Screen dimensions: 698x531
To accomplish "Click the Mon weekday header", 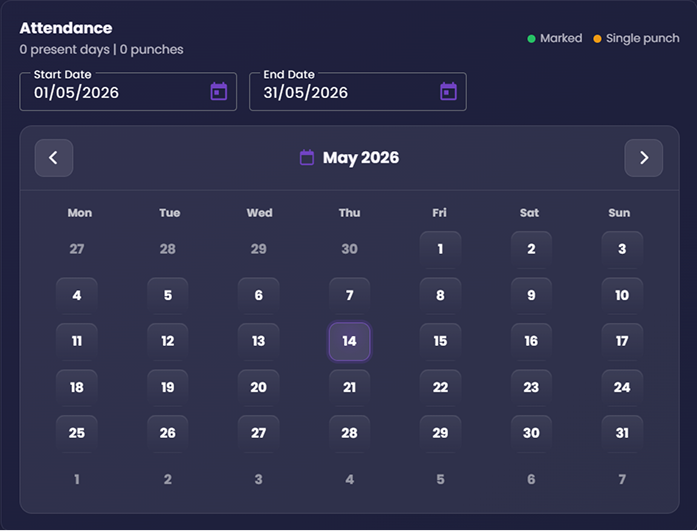I will click(80, 213).
